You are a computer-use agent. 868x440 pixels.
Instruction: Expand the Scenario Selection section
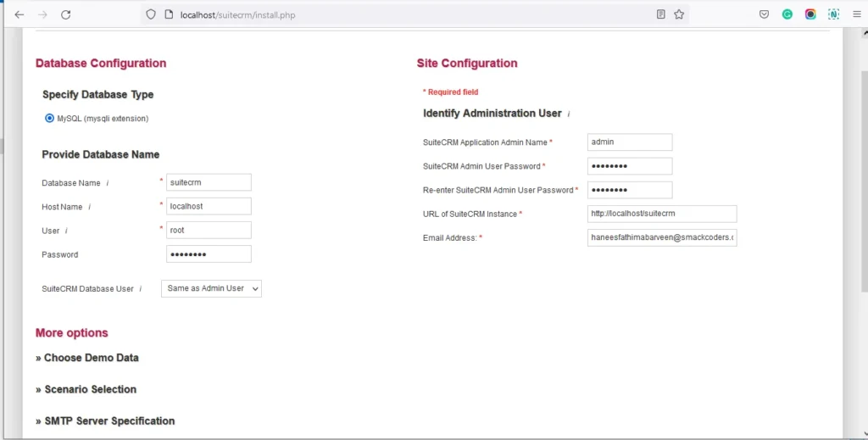(86, 389)
